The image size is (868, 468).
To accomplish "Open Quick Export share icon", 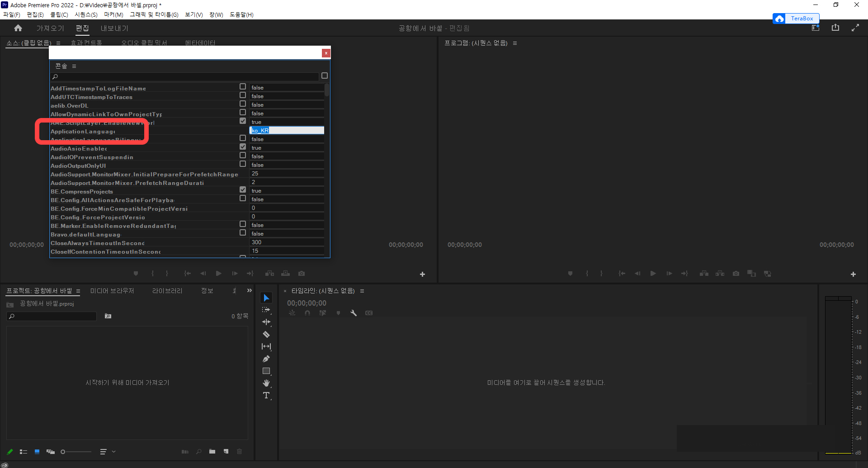I will tap(835, 28).
